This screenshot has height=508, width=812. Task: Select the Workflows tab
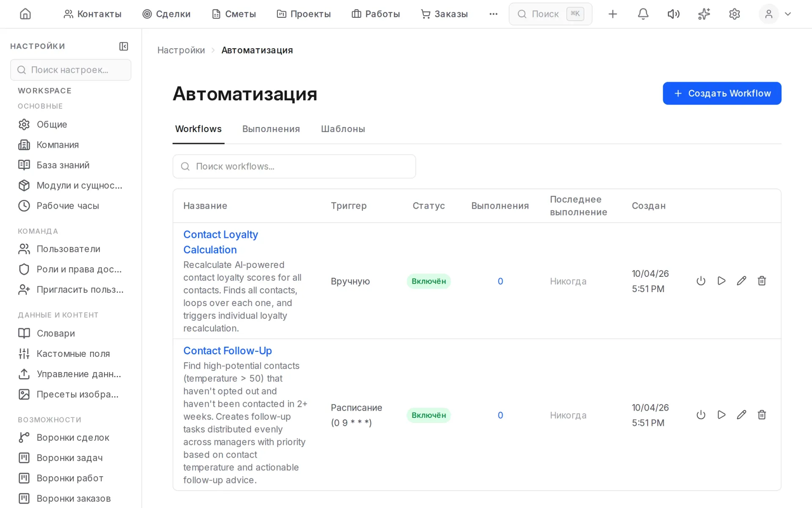click(198, 129)
